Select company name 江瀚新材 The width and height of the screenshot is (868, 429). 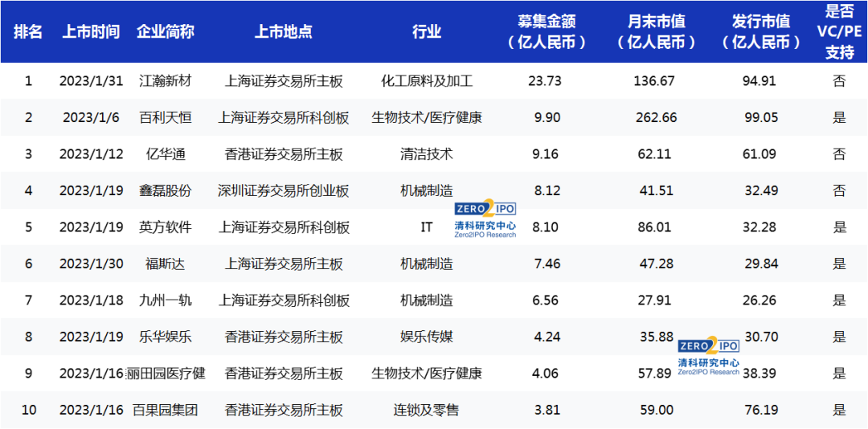pos(166,81)
